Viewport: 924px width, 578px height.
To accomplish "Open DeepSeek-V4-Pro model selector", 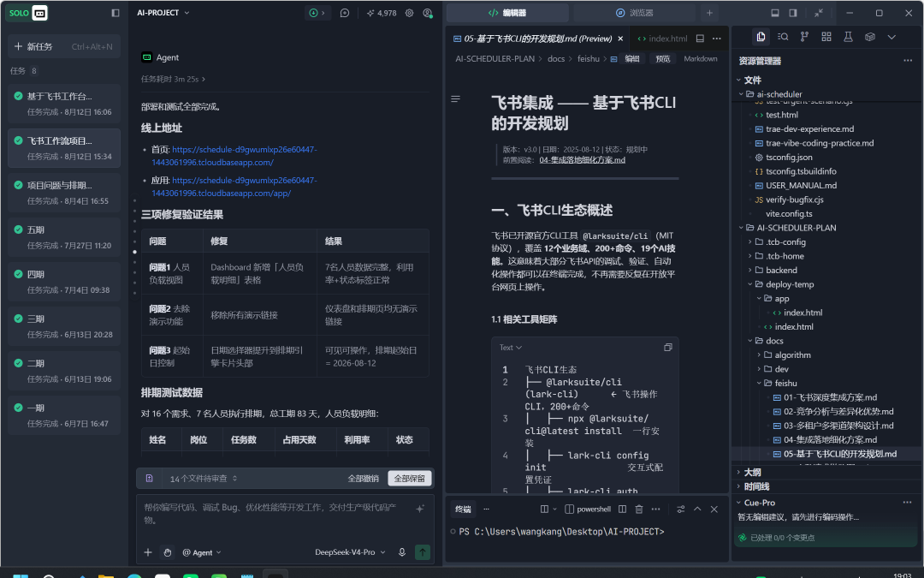I will [350, 552].
